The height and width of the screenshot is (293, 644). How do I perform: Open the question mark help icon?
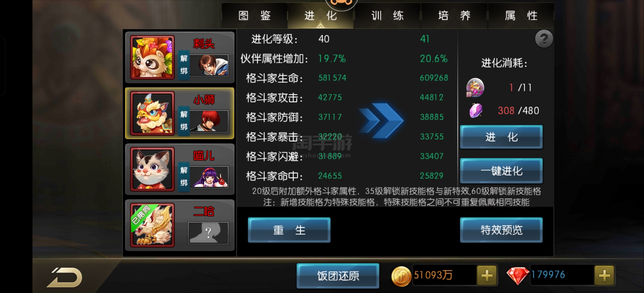[x=544, y=39]
